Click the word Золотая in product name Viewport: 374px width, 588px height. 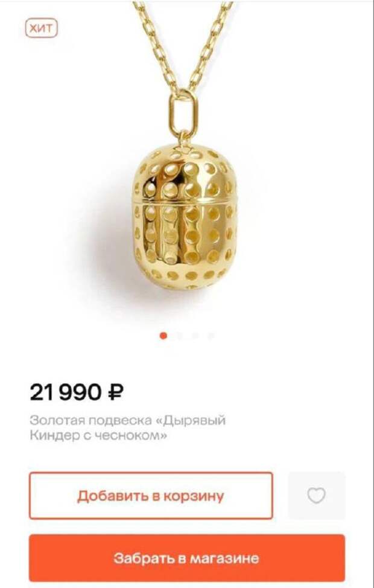57,420
